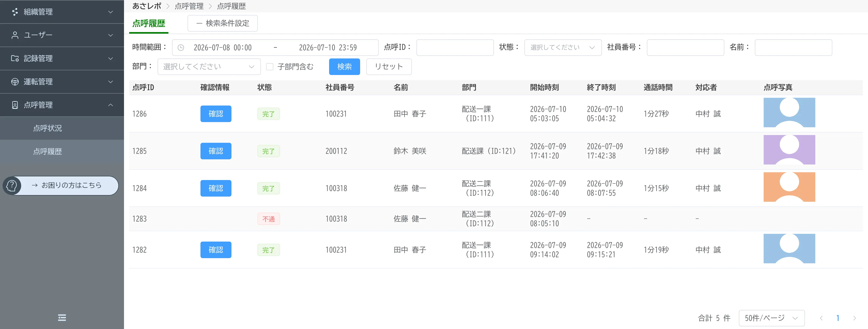The height and width of the screenshot is (329, 868).
Task: Open the 部門 dropdown
Action: click(209, 67)
